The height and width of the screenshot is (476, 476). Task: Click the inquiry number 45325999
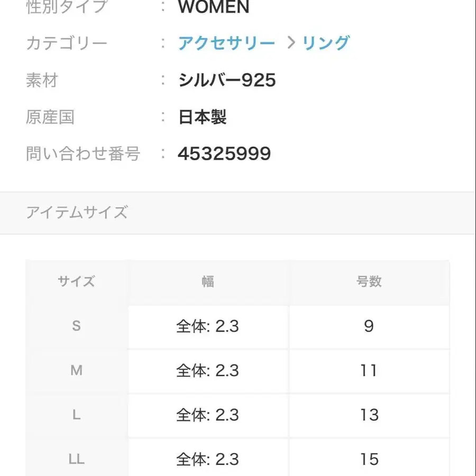tap(224, 154)
